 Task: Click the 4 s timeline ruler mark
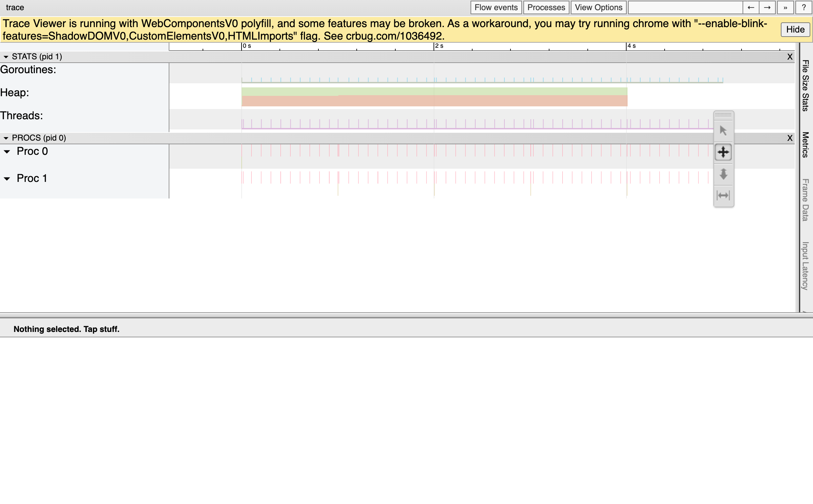pyautogui.click(x=632, y=46)
